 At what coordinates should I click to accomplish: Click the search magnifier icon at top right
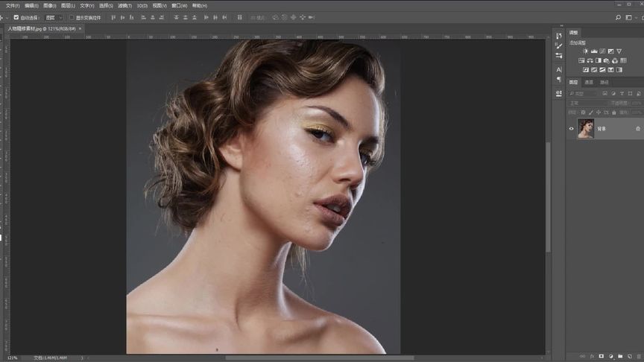click(618, 18)
